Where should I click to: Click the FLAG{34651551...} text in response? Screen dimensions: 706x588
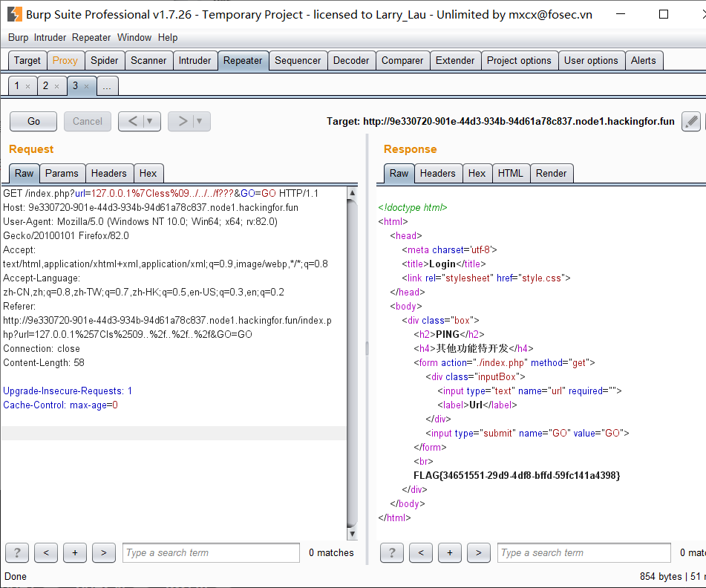[x=517, y=475]
